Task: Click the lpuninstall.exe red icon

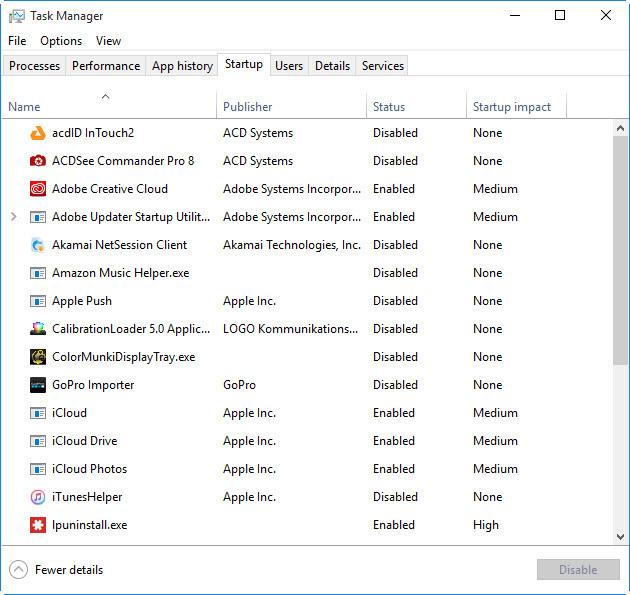Action: 38,525
